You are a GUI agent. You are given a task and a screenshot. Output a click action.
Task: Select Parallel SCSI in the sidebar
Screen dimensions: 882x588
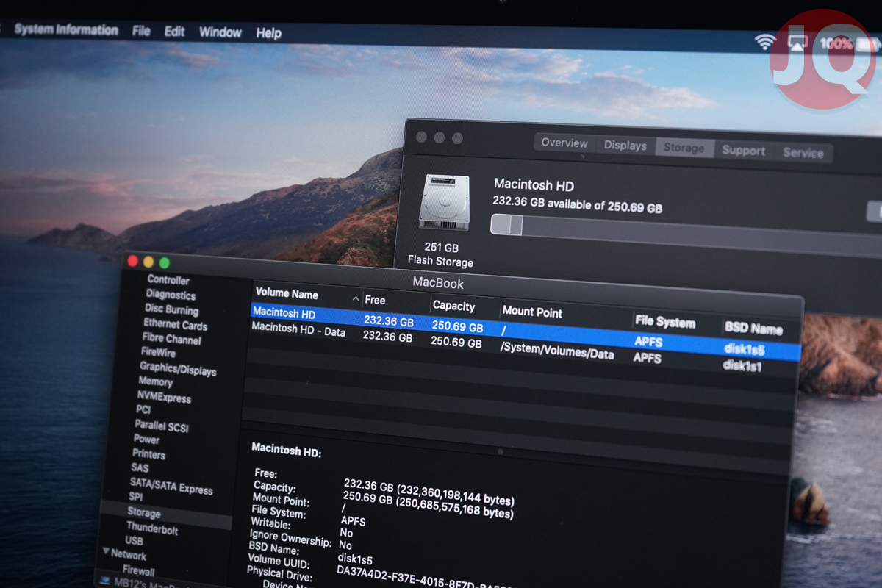162,425
